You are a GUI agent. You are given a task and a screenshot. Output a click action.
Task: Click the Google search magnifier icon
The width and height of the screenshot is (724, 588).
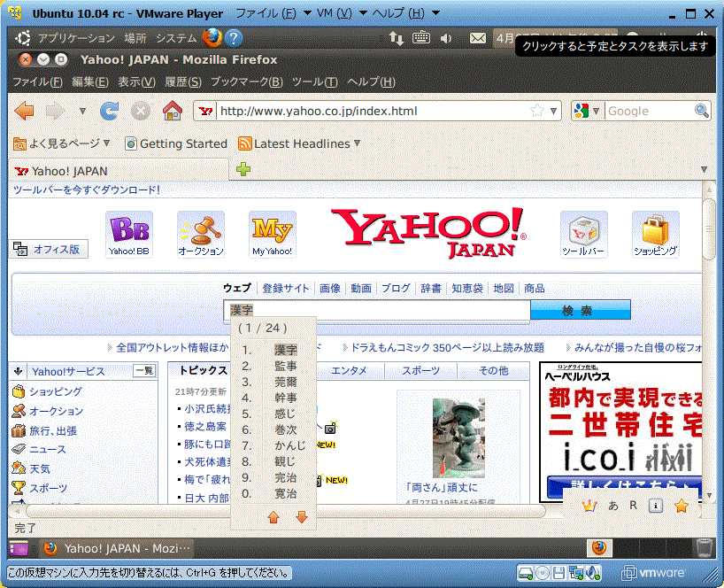701,111
